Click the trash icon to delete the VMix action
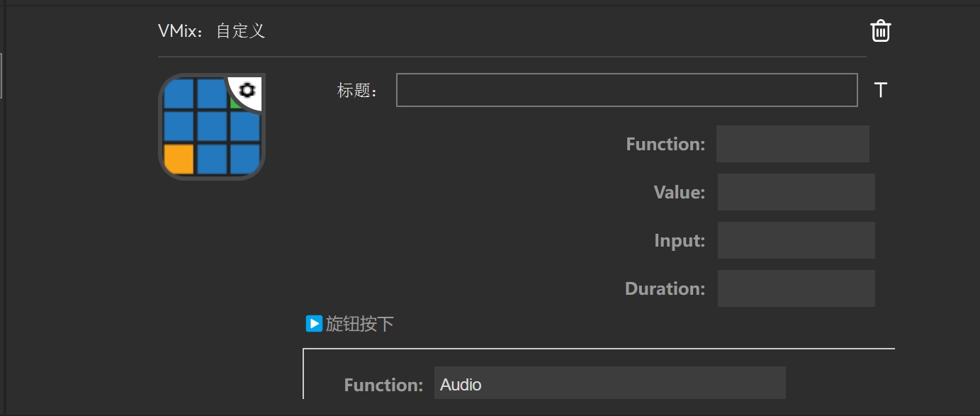 point(881,30)
